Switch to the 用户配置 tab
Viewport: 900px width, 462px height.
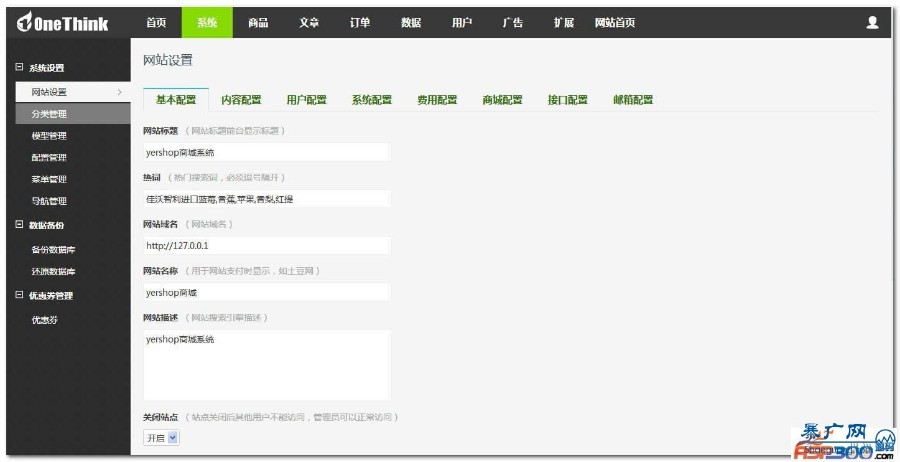click(x=307, y=100)
